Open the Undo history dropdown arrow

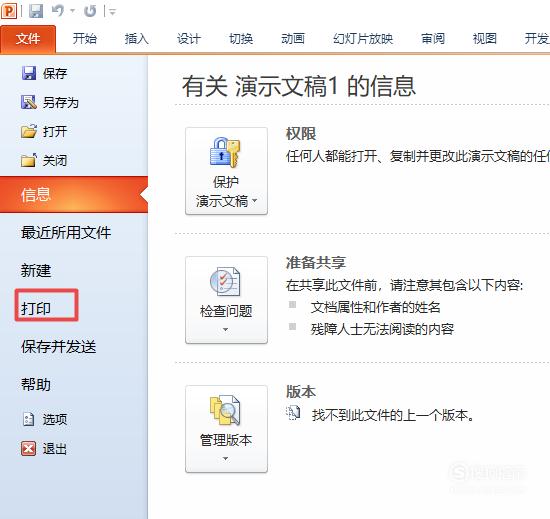click(x=73, y=11)
